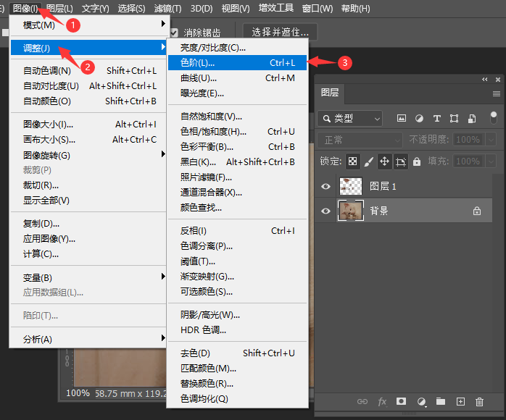Click the pixel layer filter icon

[401, 118]
